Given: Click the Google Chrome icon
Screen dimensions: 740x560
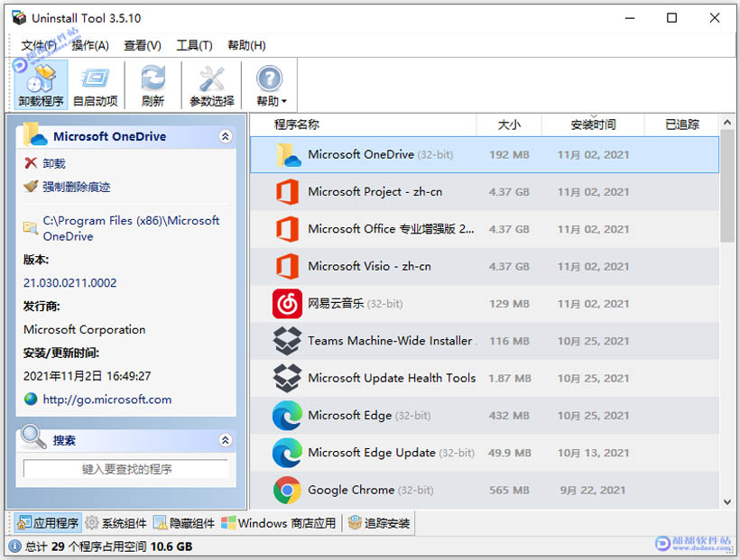Looking at the screenshot, I should (x=287, y=491).
